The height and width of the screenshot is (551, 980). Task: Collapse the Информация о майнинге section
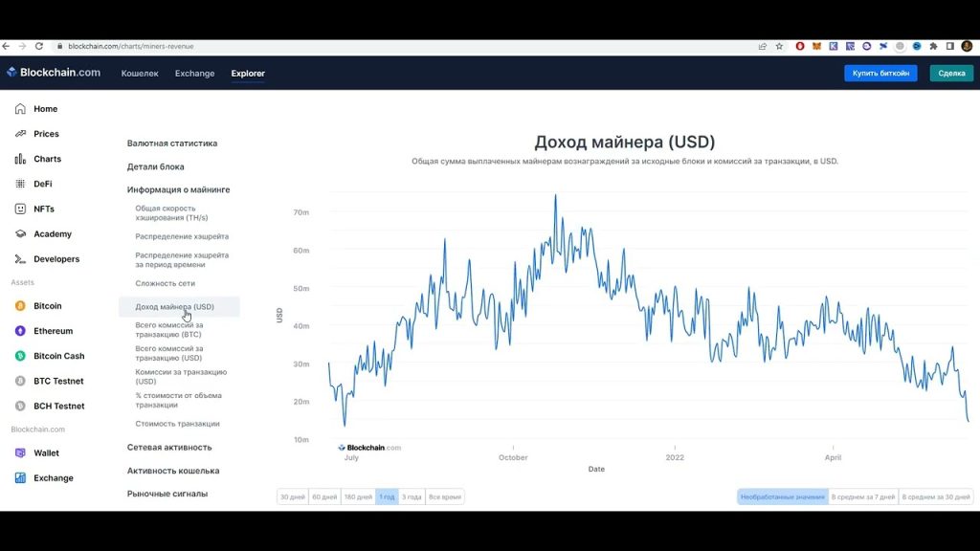click(178, 190)
